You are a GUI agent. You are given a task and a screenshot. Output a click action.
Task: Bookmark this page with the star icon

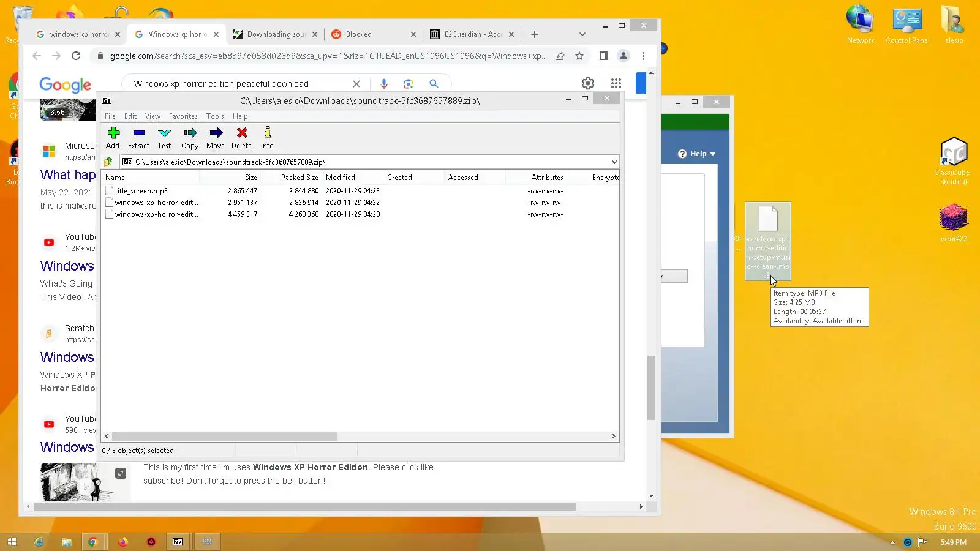click(579, 56)
